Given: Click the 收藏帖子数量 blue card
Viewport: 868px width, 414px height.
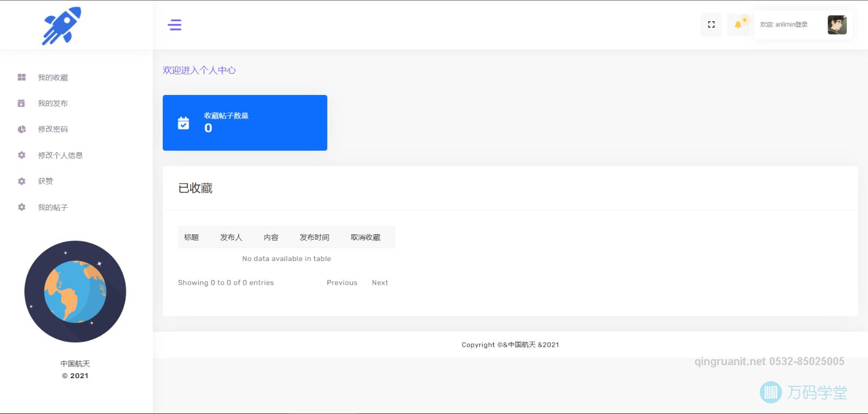Looking at the screenshot, I should coord(245,123).
